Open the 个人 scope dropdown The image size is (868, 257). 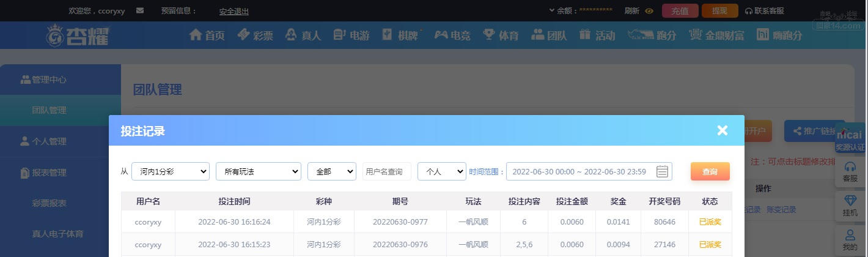pos(442,171)
